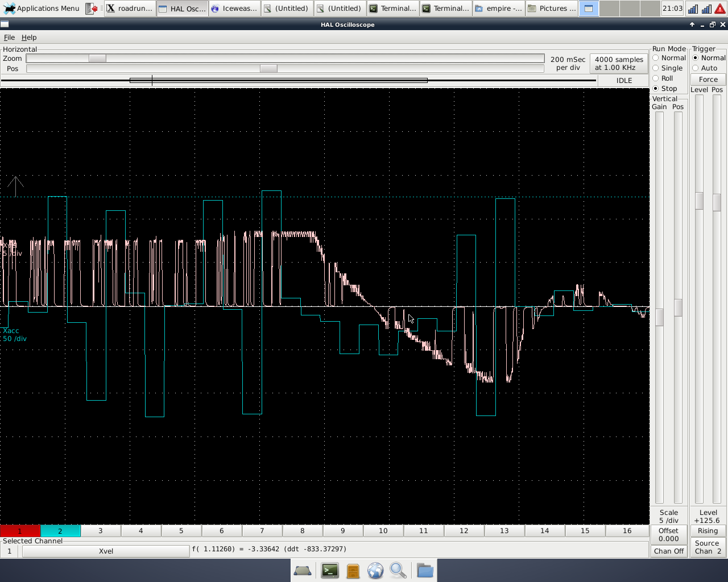
Task: Select the Stop run mode
Action: pos(665,89)
